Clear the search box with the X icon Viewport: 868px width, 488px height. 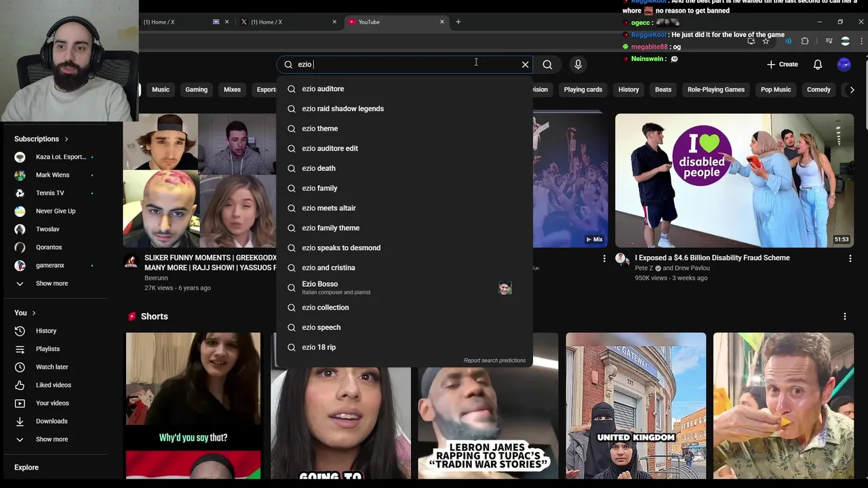(525, 64)
